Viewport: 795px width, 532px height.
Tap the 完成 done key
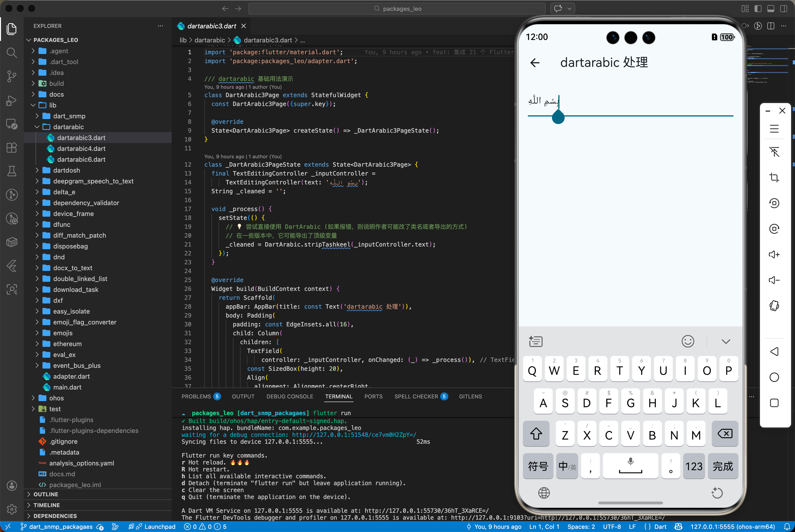(723, 466)
